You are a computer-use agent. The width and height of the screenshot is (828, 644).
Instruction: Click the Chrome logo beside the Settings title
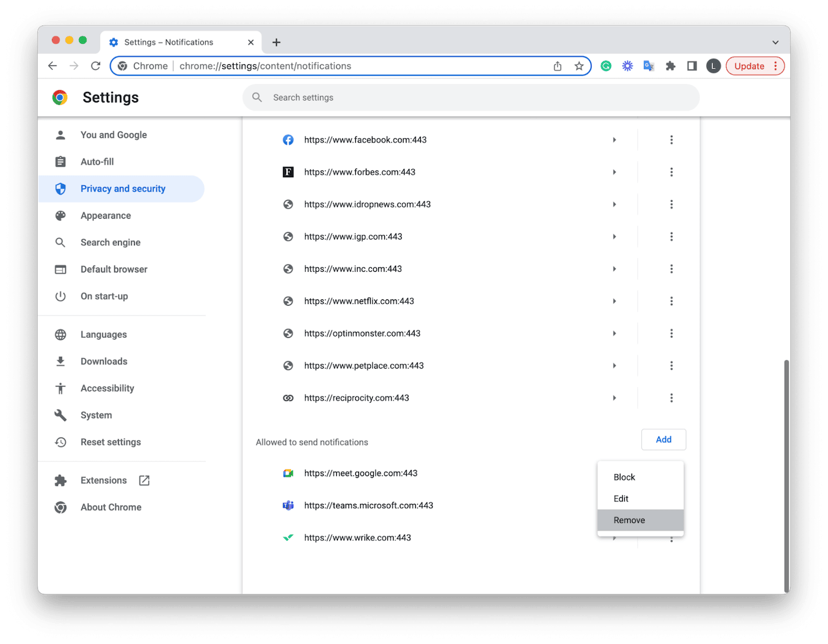tap(60, 97)
